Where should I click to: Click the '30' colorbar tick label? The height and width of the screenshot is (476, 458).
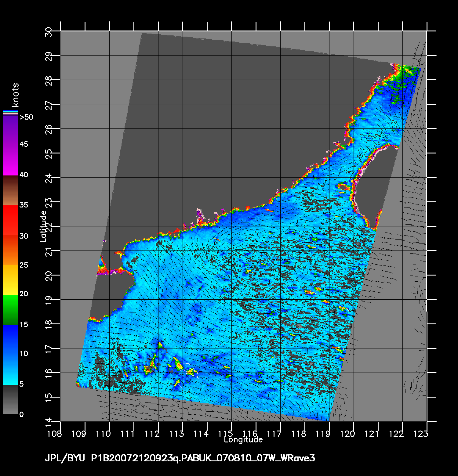tap(24, 236)
